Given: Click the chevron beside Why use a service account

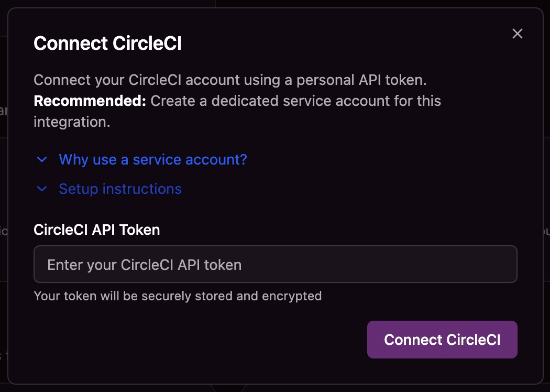Looking at the screenshot, I should click(x=41, y=159).
